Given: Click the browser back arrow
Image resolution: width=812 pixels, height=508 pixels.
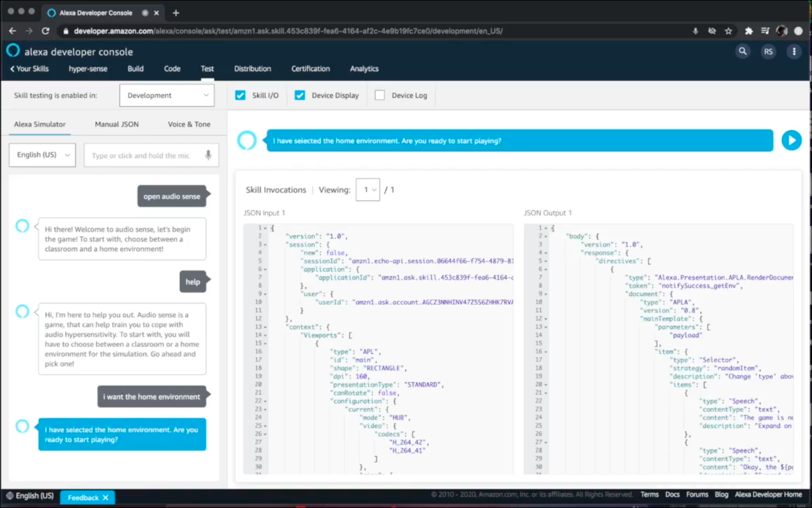Looking at the screenshot, I should 12,31.
